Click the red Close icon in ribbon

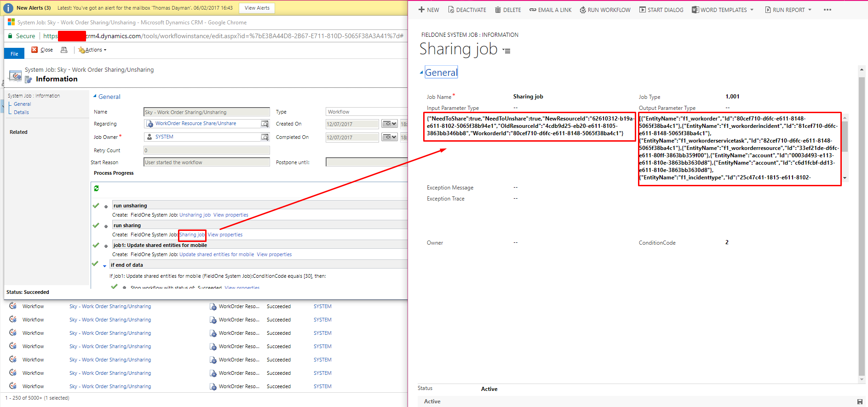pos(34,50)
